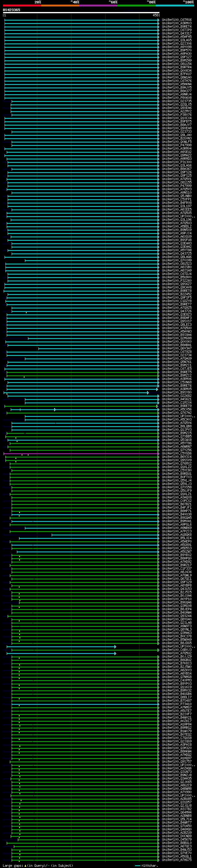Click the purple ~60% identity color bar

[x=98, y=6]
